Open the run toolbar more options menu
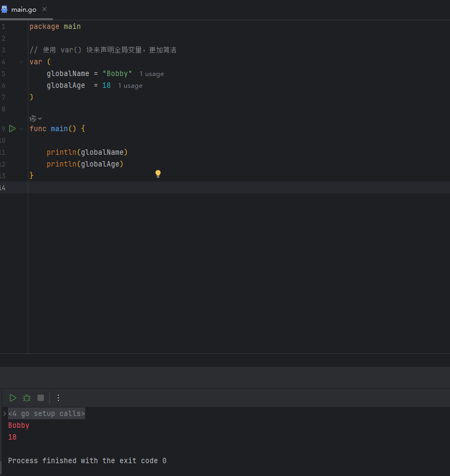Viewport: 450px width, 476px height. 58,398
